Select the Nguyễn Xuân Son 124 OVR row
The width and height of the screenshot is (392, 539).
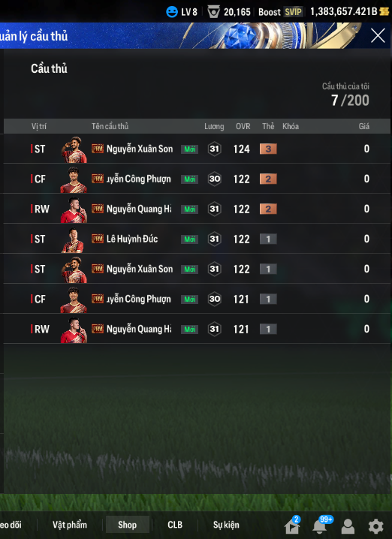[x=197, y=149]
